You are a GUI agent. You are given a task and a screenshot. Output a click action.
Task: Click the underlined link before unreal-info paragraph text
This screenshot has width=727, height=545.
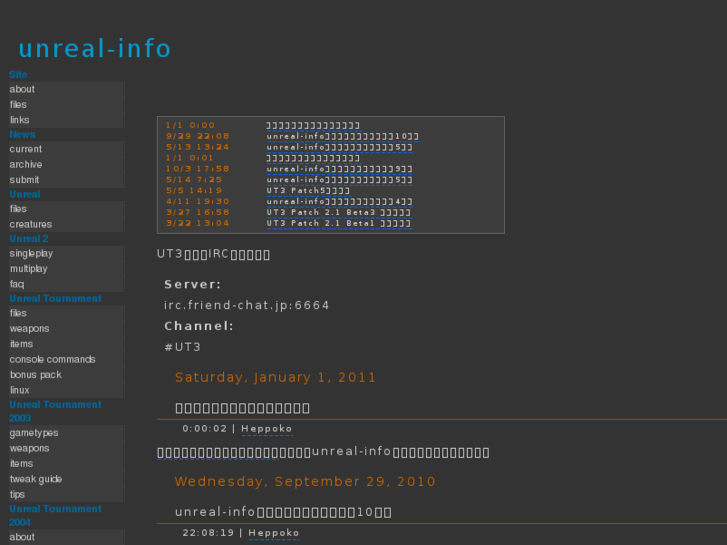point(218,453)
